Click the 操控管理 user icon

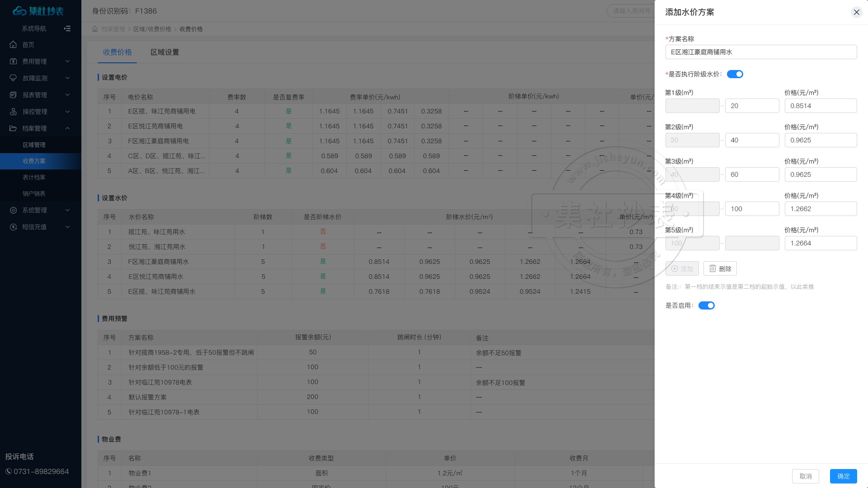coord(13,112)
